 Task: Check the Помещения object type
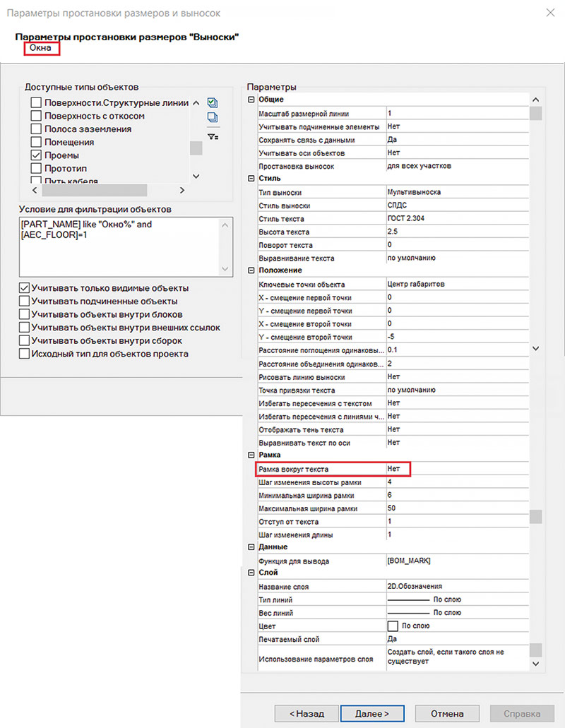coord(36,143)
